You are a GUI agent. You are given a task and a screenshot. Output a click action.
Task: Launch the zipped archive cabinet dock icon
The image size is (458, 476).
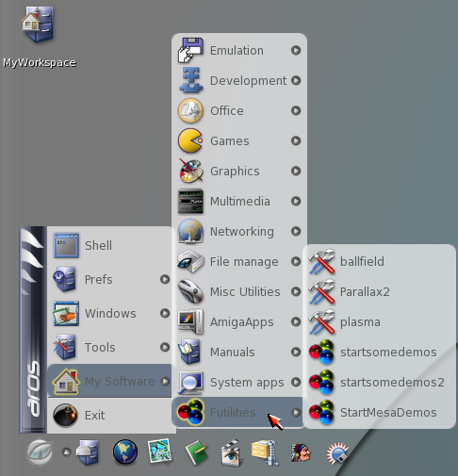(266, 452)
